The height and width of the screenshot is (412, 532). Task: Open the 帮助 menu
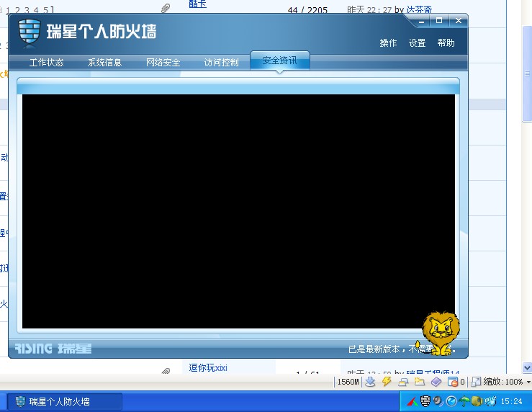[x=446, y=42]
